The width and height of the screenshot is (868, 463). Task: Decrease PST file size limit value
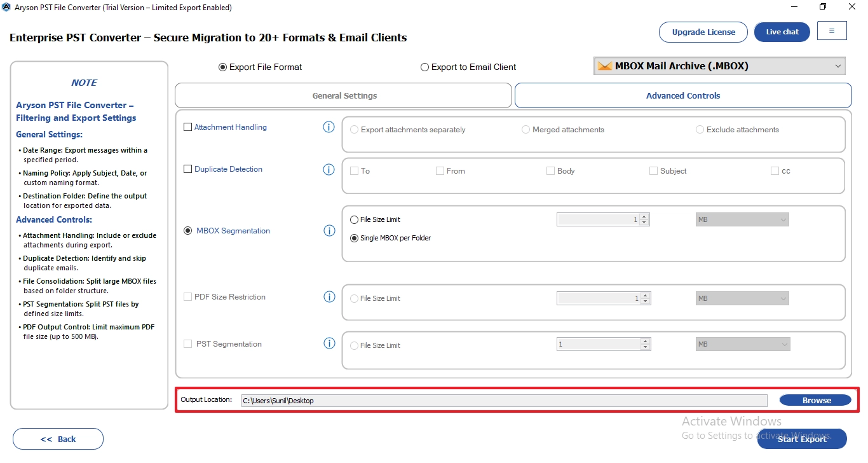pos(646,347)
